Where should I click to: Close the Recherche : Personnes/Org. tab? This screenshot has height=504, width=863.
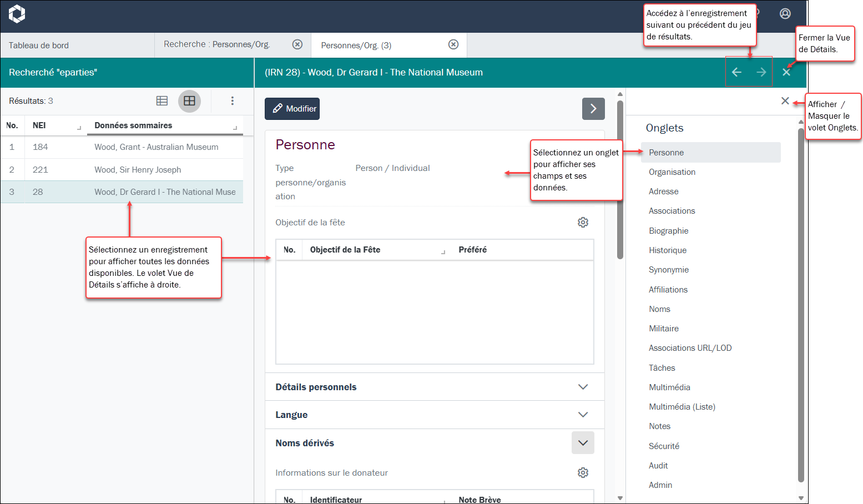coord(297,44)
